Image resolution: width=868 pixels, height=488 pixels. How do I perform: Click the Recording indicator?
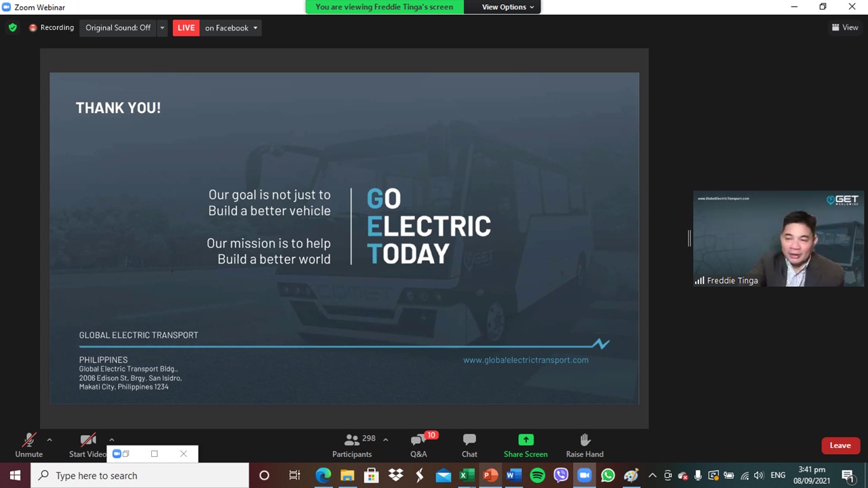click(x=52, y=28)
